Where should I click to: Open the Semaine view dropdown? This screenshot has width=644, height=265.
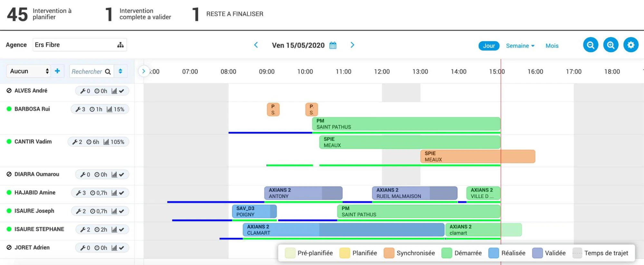point(520,46)
